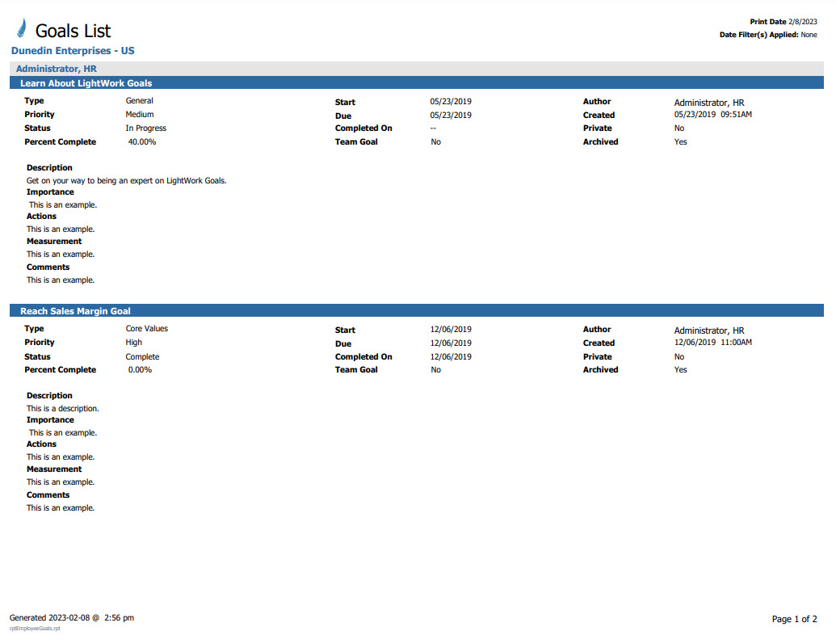836x644 pixels.
Task: Click the Generated 2023-02-08 footer timestamp
Action: [x=72, y=618]
